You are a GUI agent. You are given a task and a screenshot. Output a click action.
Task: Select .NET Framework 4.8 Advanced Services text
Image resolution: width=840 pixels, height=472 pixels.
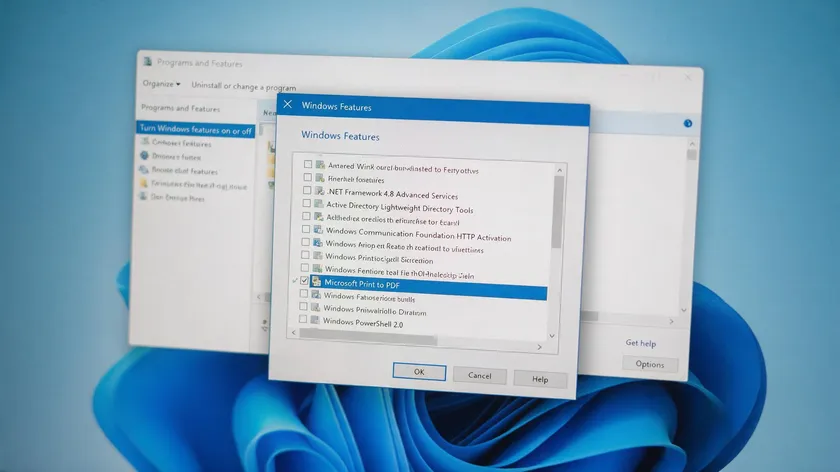click(x=393, y=194)
